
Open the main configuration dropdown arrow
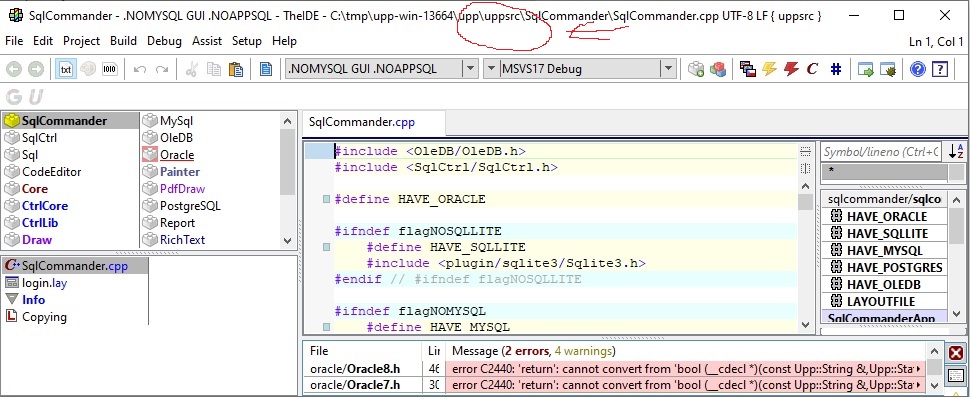click(x=470, y=69)
